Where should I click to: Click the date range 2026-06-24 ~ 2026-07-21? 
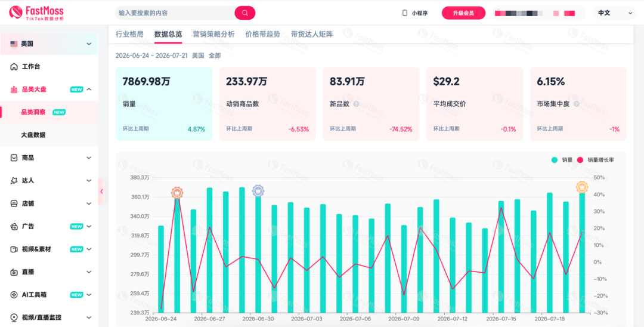pyautogui.click(x=152, y=55)
